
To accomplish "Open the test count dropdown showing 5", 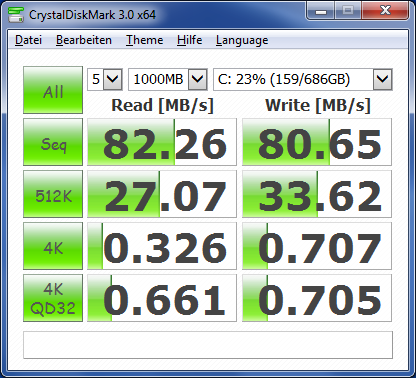I will click(105, 79).
